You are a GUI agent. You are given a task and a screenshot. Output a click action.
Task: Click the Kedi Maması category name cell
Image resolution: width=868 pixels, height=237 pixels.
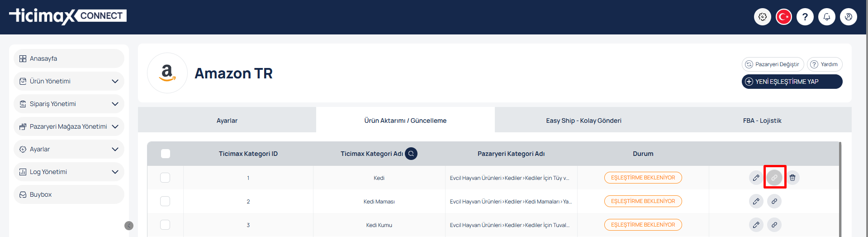(x=379, y=201)
